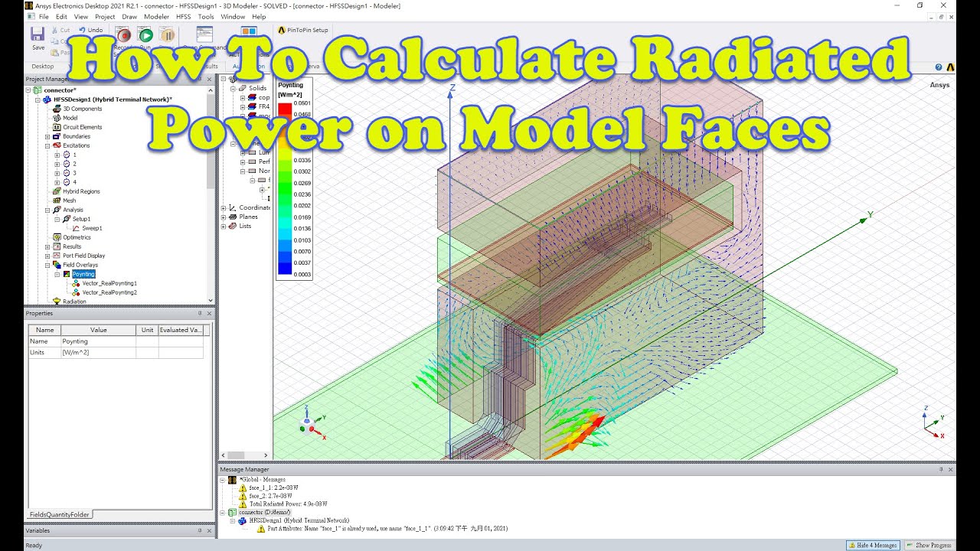Screen dimensions: 980x551
Task: Collapse the HFSSDesign1 design node
Action: 38,99
